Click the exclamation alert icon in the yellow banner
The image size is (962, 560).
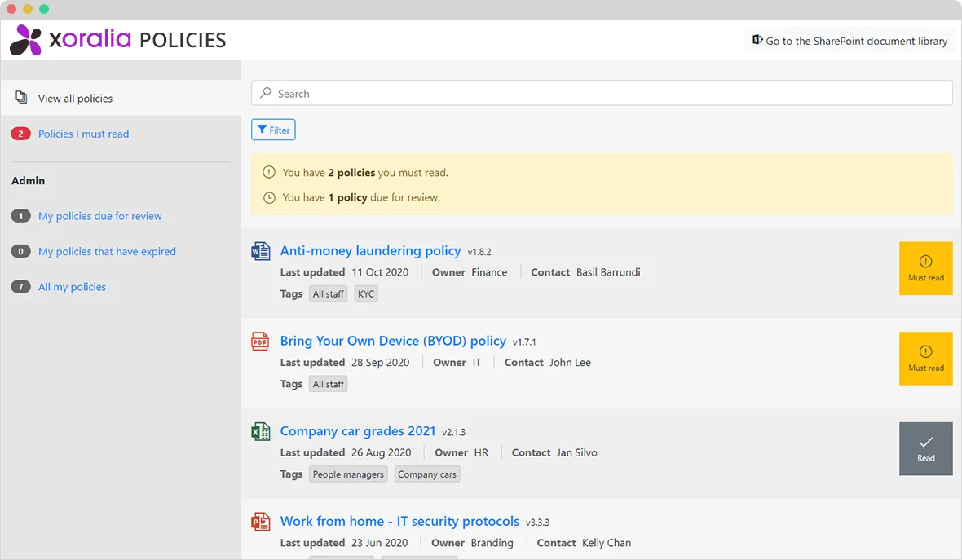[x=269, y=172]
